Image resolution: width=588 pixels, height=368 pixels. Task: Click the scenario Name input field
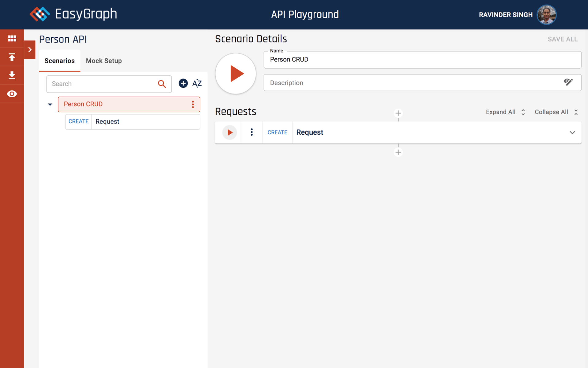[422, 59]
